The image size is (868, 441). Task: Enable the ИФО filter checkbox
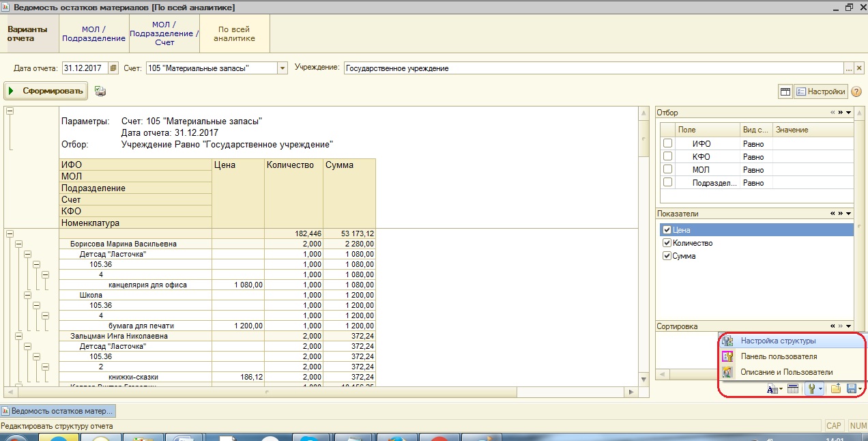[x=668, y=143]
